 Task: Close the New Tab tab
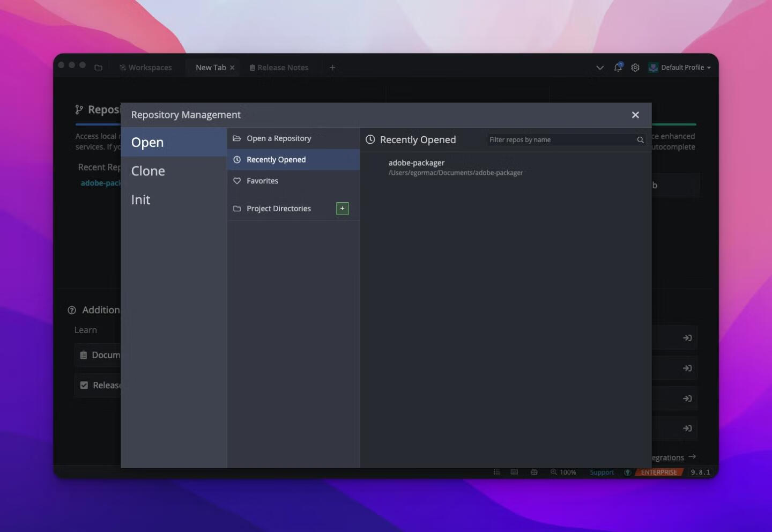[x=232, y=68]
